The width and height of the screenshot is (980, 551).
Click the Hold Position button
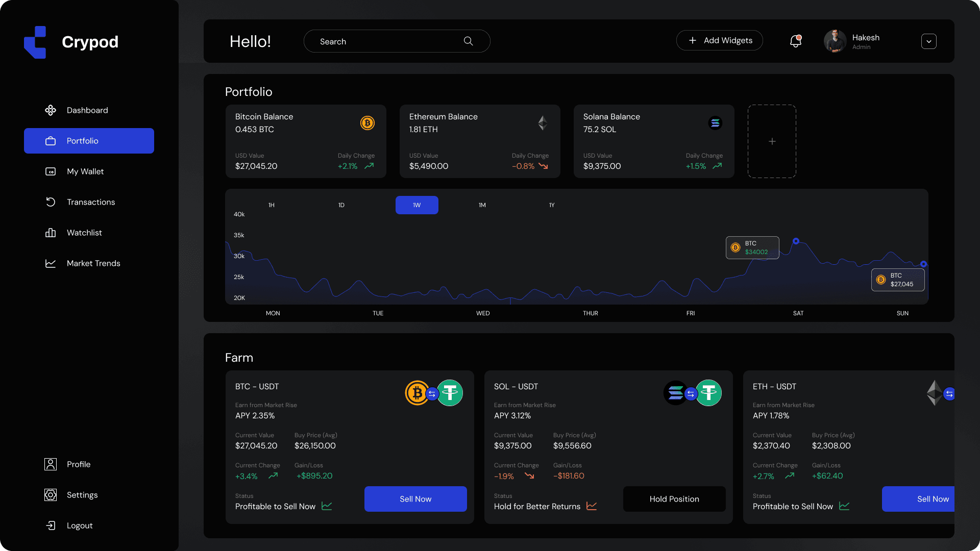point(674,499)
